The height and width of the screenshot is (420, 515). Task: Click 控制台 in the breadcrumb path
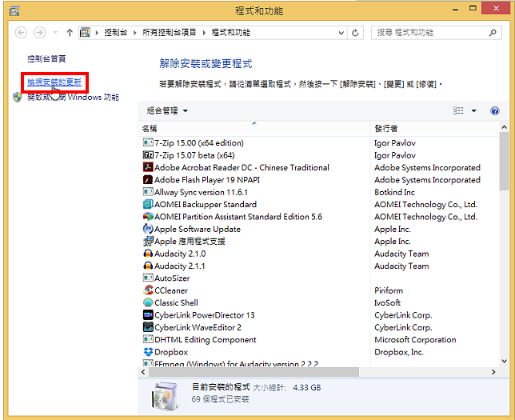point(115,33)
